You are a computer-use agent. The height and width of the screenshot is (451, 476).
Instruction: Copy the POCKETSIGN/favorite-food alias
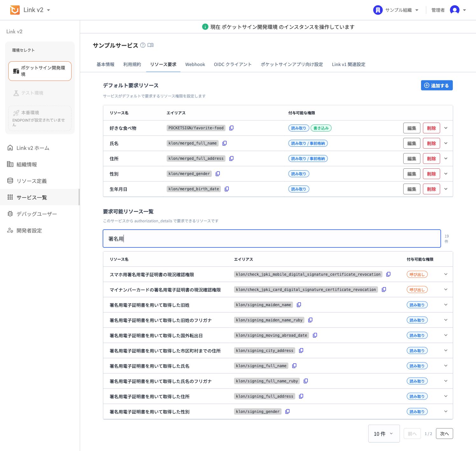231,128
